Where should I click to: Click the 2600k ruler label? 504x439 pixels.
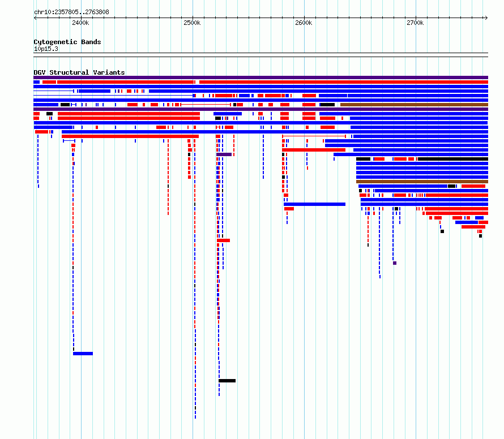[304, 23]
